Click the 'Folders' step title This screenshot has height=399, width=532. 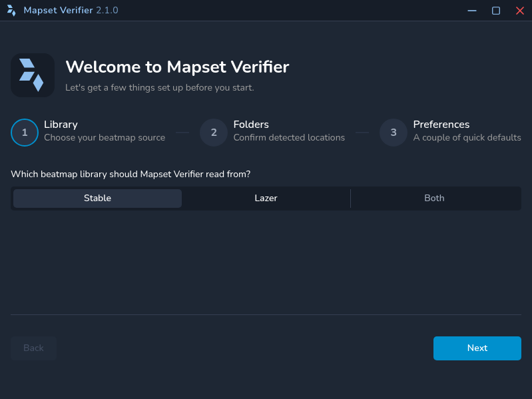click(x=251, y=125)
